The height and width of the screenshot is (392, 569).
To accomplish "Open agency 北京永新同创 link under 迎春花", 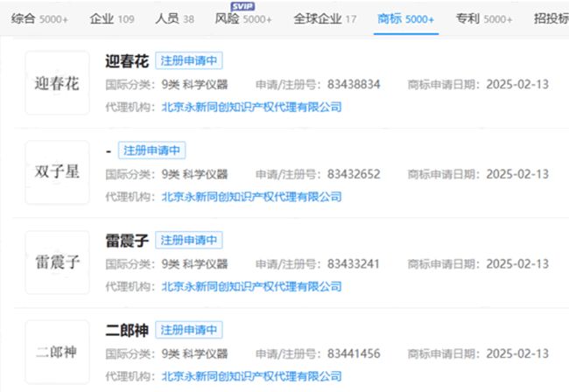I will pyautogui.click(x=251, y=107).
